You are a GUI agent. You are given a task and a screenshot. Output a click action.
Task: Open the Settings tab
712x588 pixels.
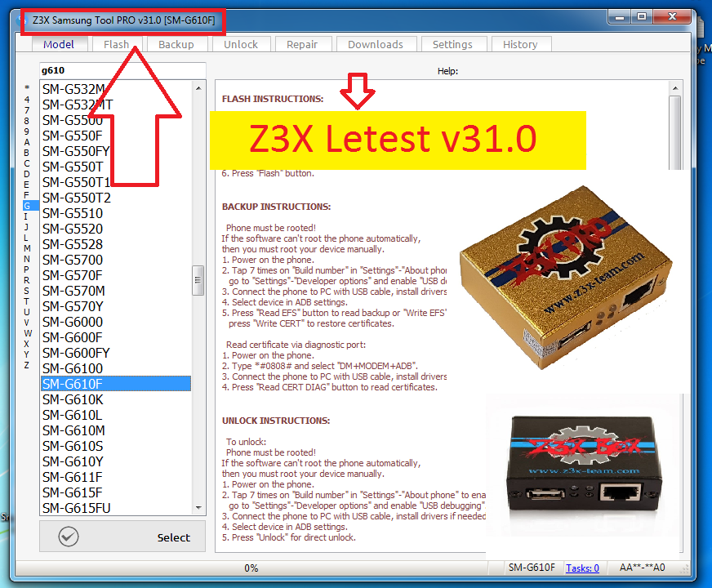[453, 45]
